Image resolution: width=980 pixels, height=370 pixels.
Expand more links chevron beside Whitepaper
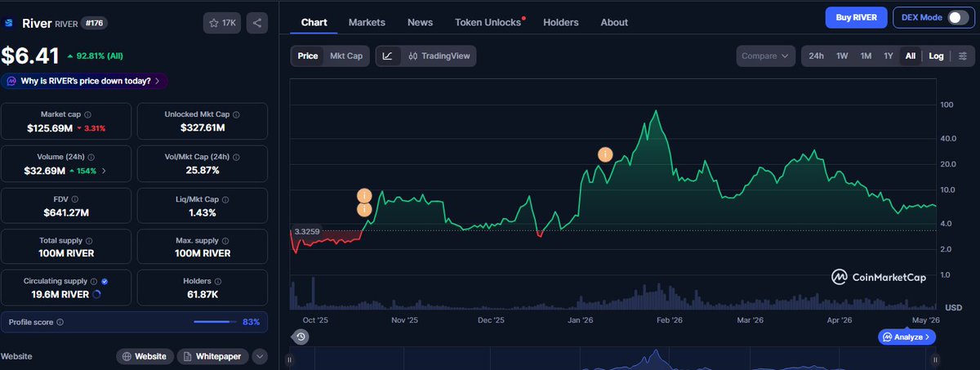[x=259, y=356]
